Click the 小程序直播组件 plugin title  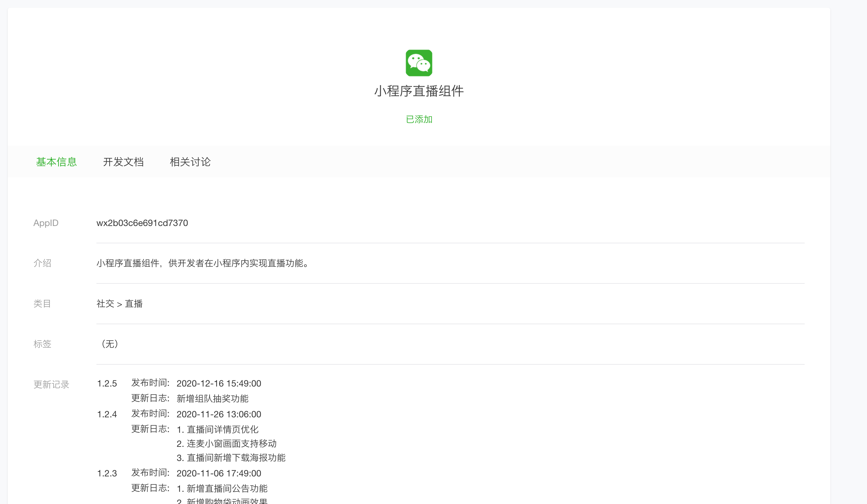[x=419, y=91]
